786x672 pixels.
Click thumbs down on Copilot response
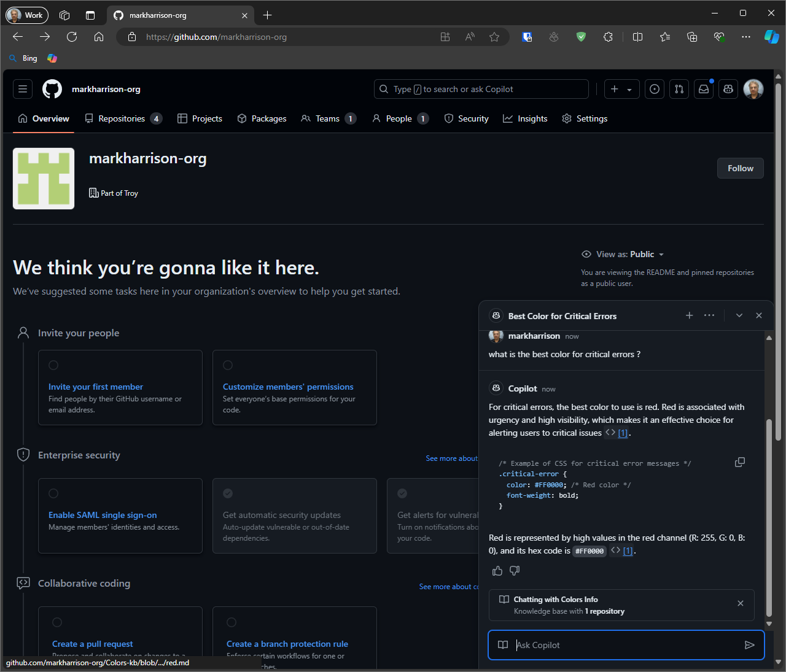515,571
